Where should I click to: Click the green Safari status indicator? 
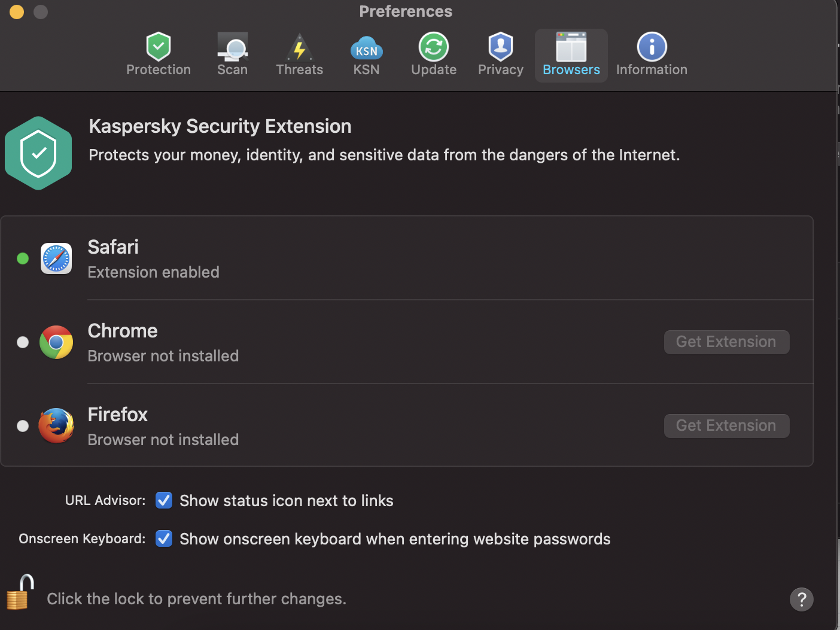[x=23, y=258]
